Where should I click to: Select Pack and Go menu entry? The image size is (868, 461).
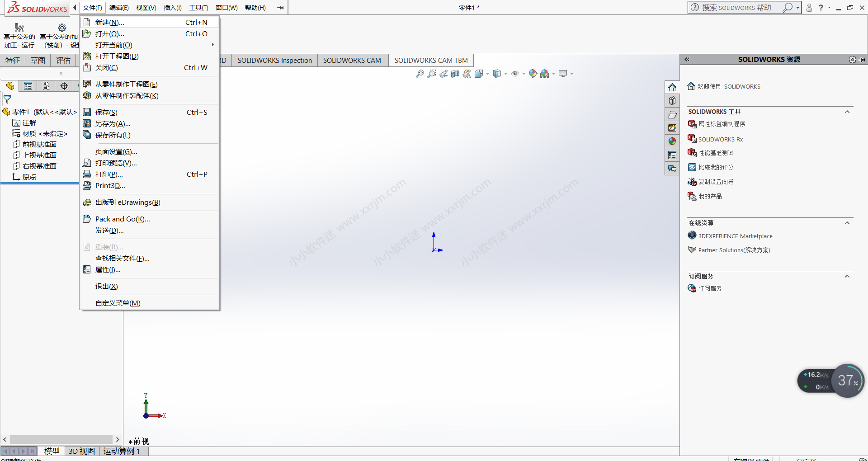(x=150, y=219)
